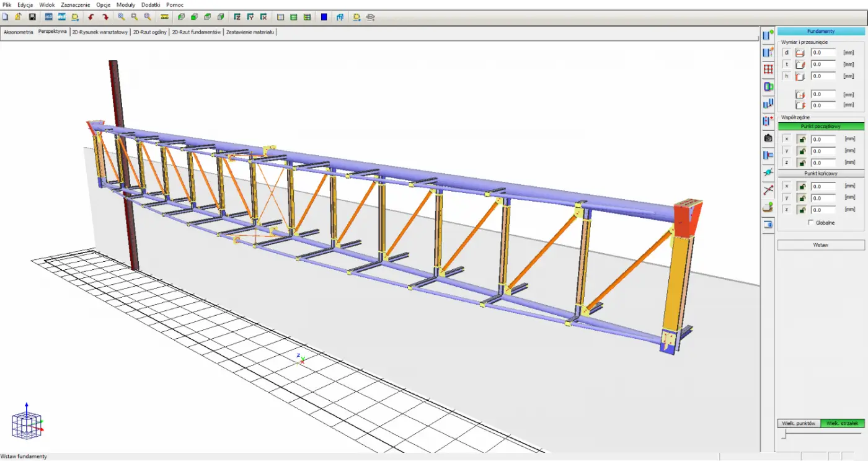Click the yellow measuring tape icon
Image resolution: width=868 pixels, height=461 pixels.
(164, 17)
